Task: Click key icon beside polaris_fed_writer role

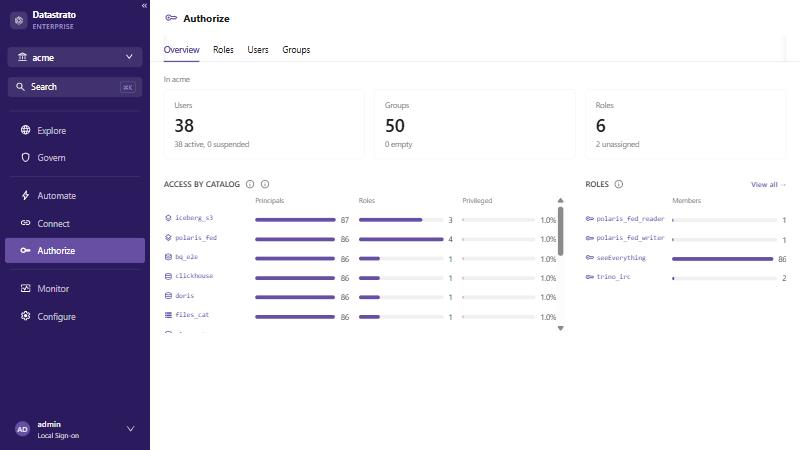Action: coord(590,238)
